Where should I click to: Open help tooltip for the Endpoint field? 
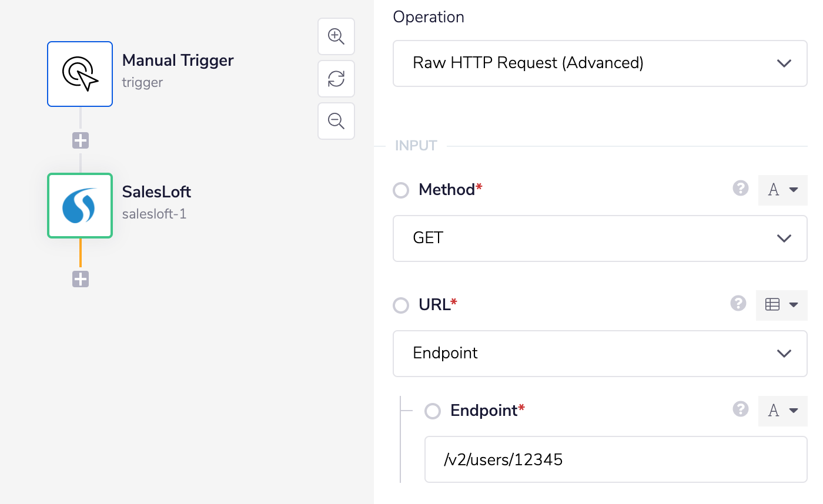[x=741, y=410]
